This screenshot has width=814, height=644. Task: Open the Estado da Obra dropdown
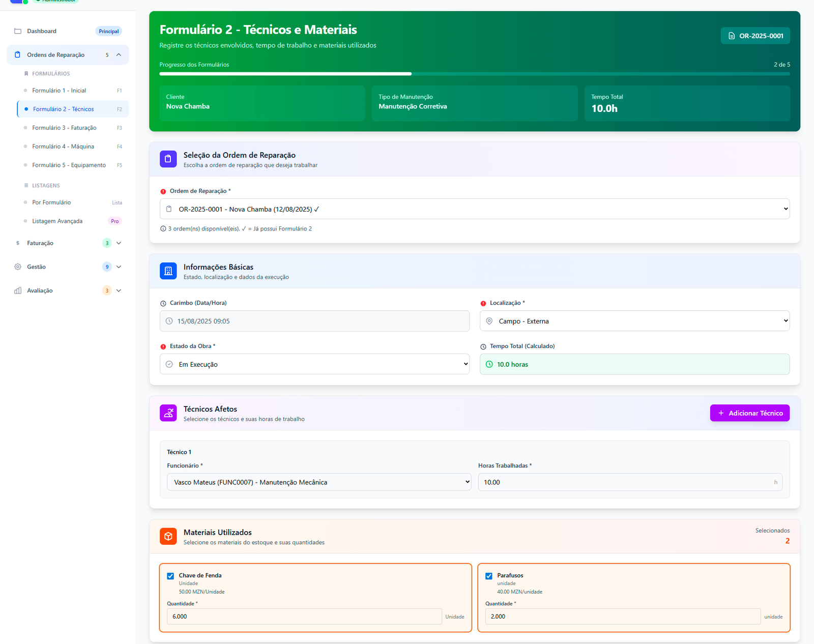tap(314, 364)
